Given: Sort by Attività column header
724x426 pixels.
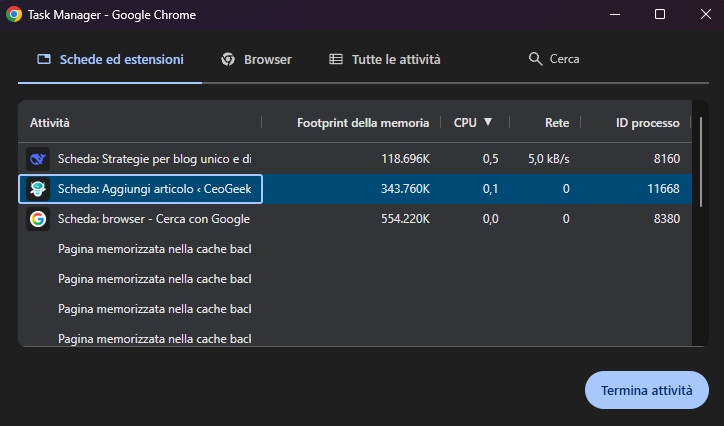Looking at the screenshot, I should (x=49, y=123).
